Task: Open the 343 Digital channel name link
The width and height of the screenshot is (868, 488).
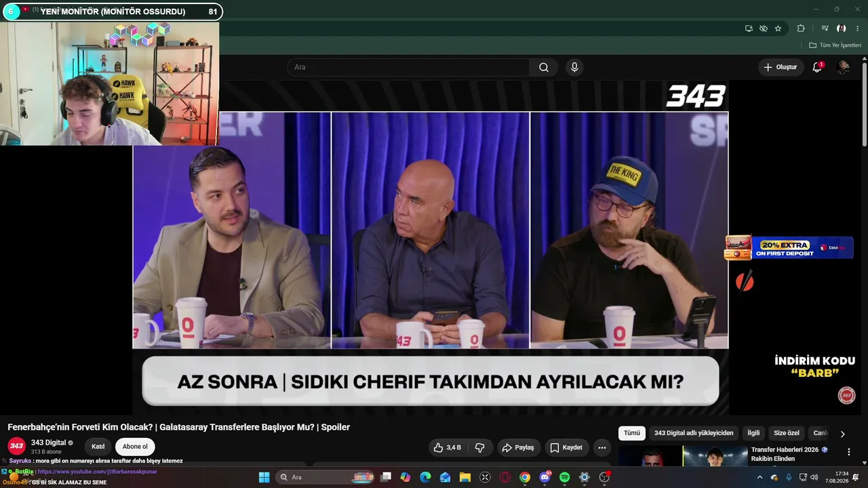Action: tap(49, 443)
